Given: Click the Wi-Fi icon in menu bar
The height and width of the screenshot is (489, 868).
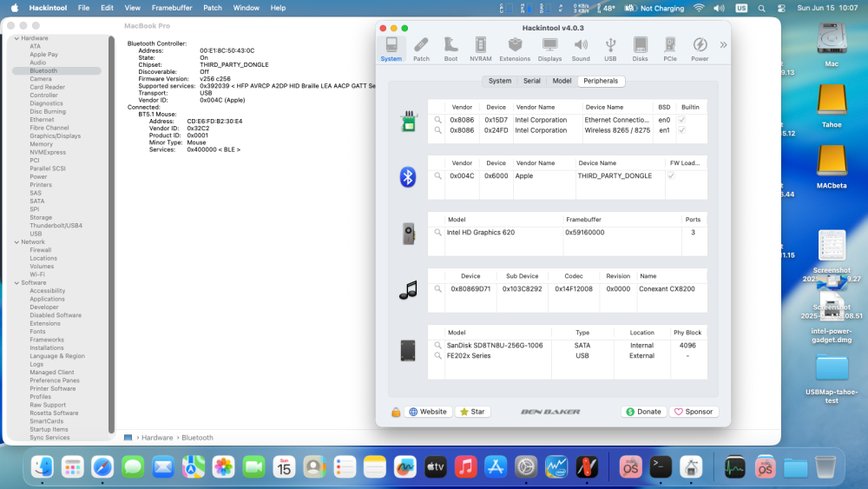Looking at the screenshot, I should pyautogui.click(x=699, y=8).
